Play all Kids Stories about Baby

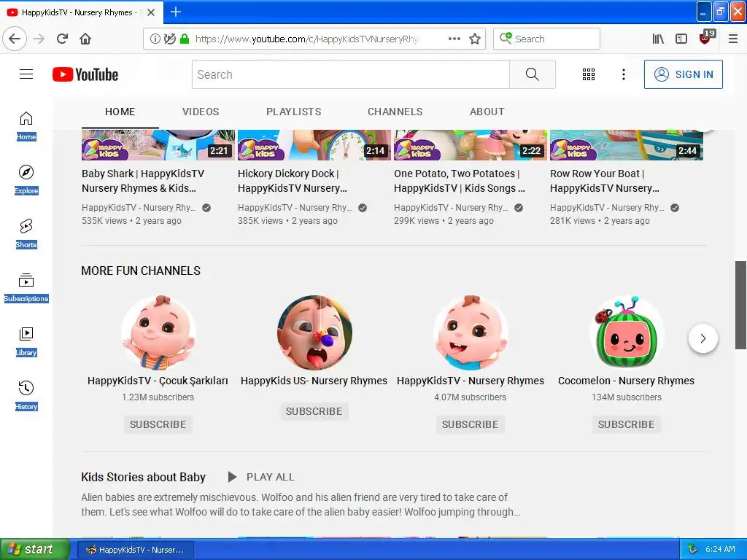pyautogui.click(x=262, y=477)
